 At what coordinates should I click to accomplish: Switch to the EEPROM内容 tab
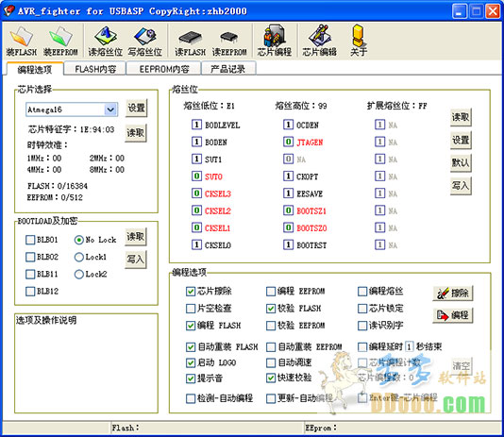click(164, 69)
